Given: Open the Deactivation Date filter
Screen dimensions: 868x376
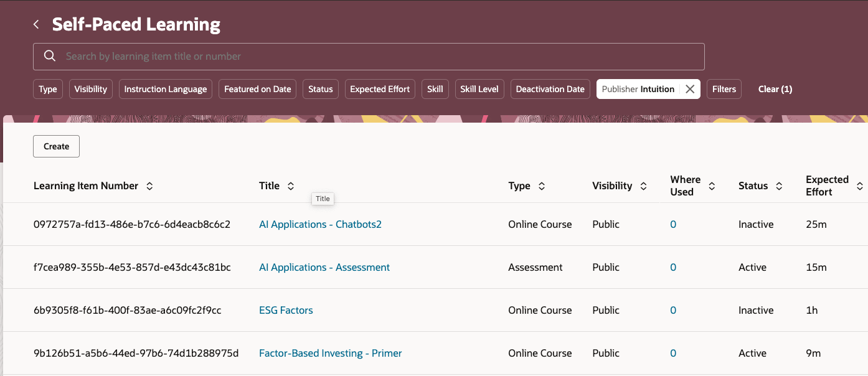Looking at the screenshot, I should tap(550, 88).
